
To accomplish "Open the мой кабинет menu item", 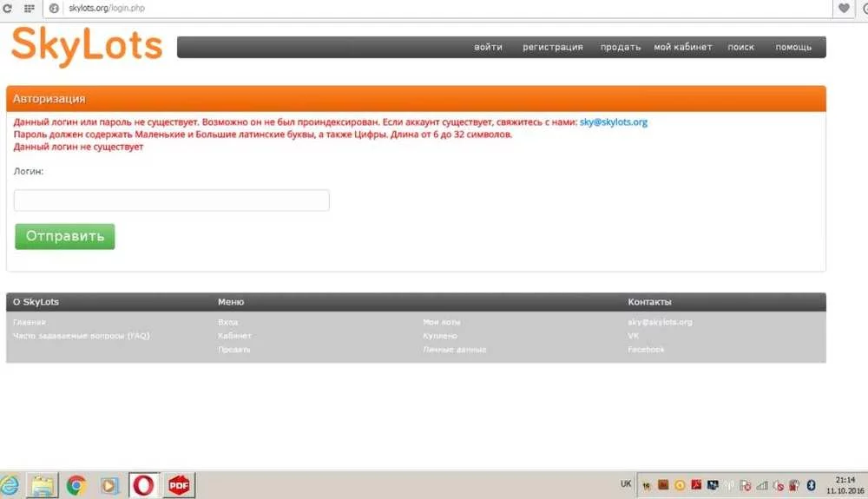I will point(683,47).
